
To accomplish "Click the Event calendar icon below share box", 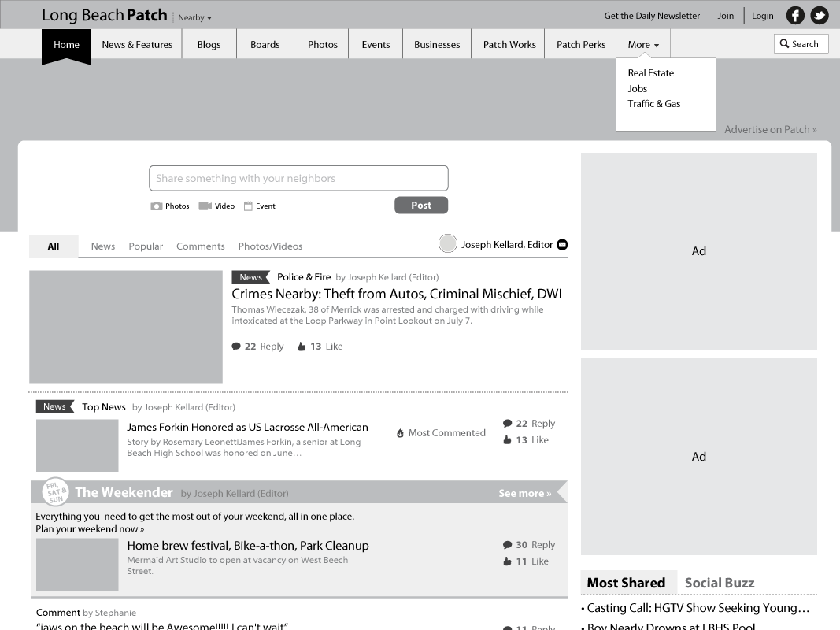I will coord(248,206).
